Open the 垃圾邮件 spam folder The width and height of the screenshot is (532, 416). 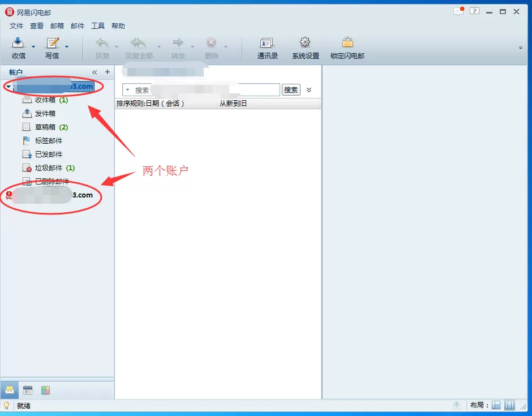coord(49,168)
